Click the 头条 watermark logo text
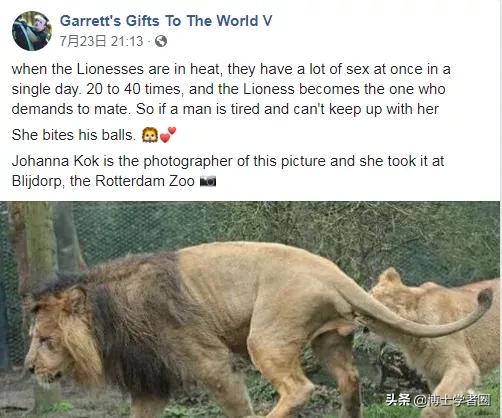The image size is (502, 418). pos(397,399)
